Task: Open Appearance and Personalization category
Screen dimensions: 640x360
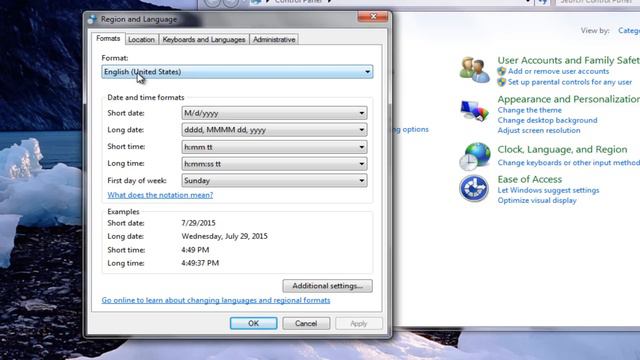Action: point(569,99)
